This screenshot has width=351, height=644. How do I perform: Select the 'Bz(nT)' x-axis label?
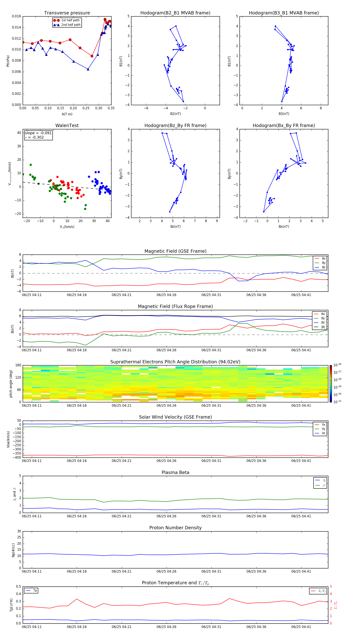pyautogui.click(x=175, y=227)
